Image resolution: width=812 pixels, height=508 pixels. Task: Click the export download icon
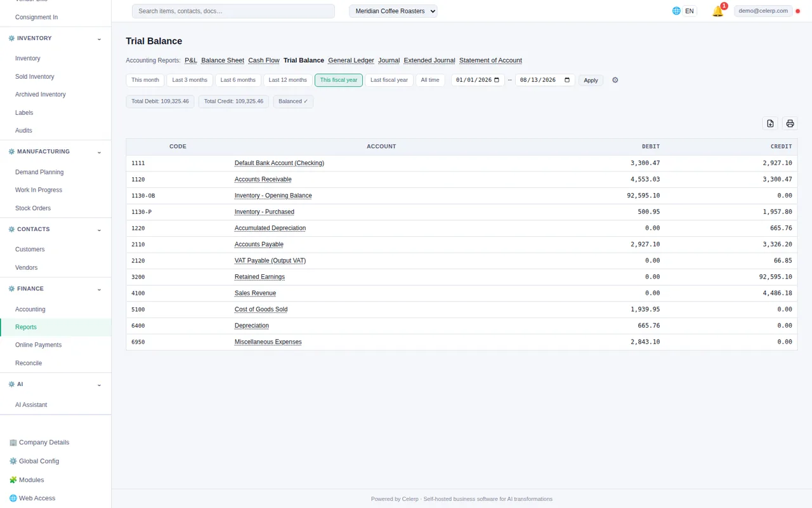(x=770, y=124)
